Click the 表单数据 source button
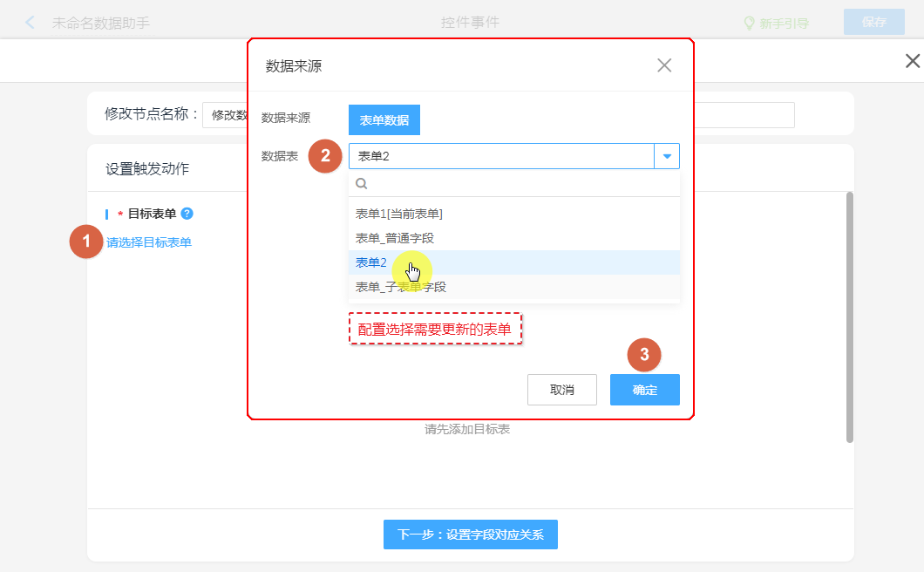 [384, 120]
